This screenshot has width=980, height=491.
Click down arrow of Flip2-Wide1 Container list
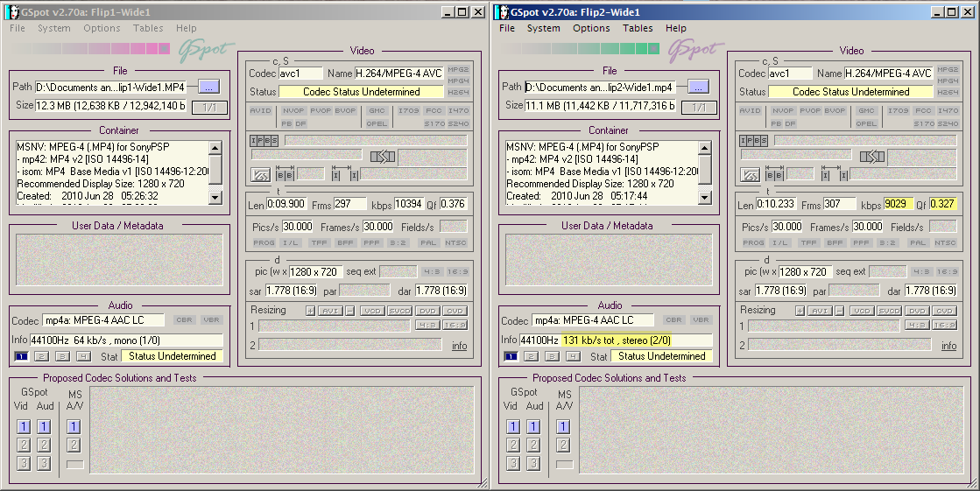point(704,198)
